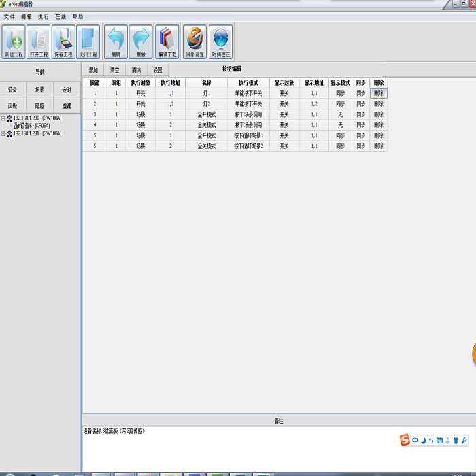Click the 备注 notes text area
This screenshot has width=476, height=476.
279,449
